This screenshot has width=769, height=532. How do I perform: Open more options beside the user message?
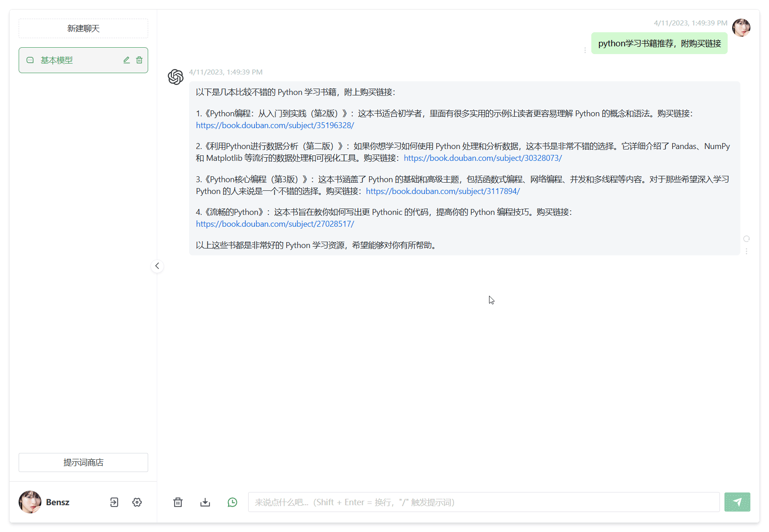[x=585, y=50]
